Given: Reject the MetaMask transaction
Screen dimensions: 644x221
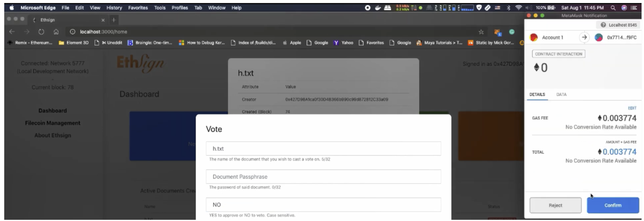Looking at the screenshot, I should pyautogui.click(x=555, y=205).
